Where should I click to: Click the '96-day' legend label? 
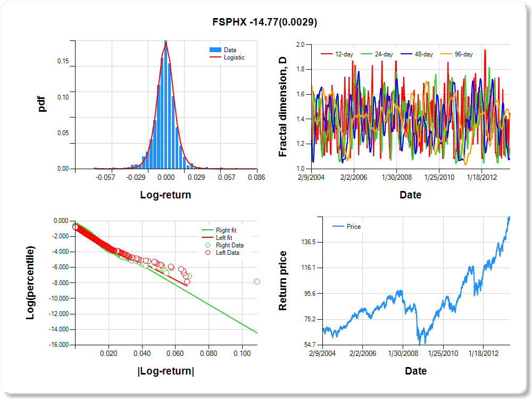[464, 54]
